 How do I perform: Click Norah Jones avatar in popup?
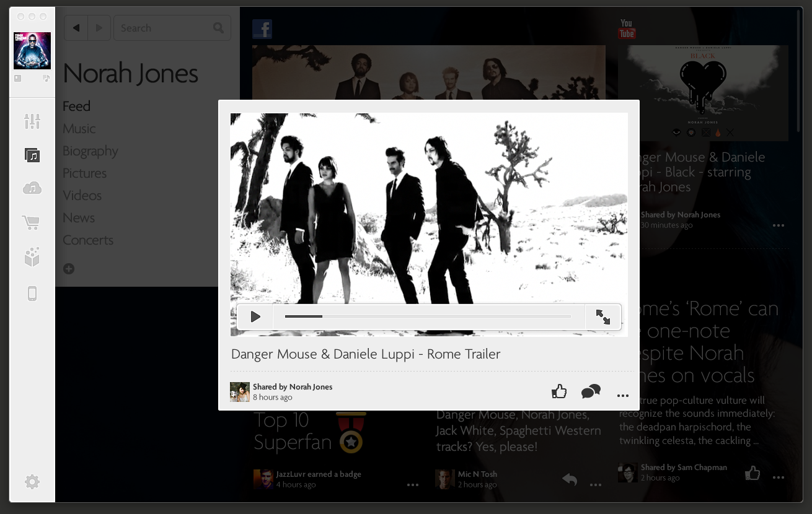coord(240,392)
